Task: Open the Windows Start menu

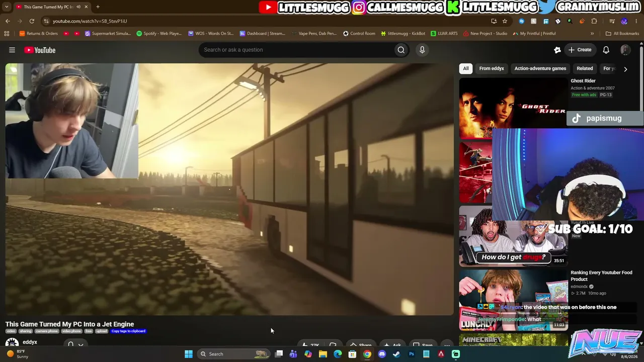Action: (x=189, y=354)
